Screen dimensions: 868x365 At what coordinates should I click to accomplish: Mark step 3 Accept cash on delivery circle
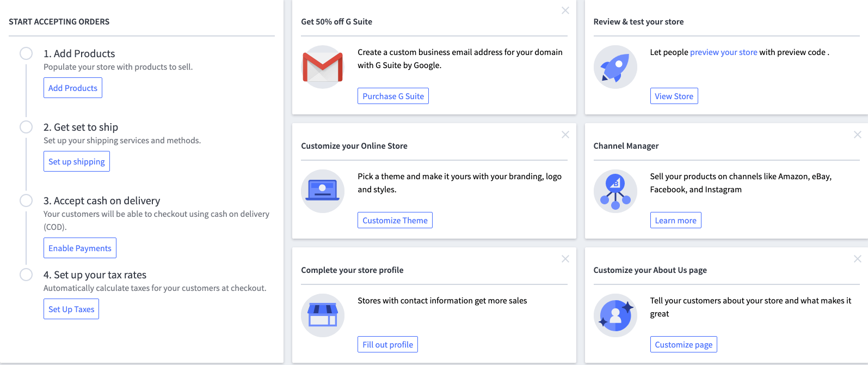[26, 200]
